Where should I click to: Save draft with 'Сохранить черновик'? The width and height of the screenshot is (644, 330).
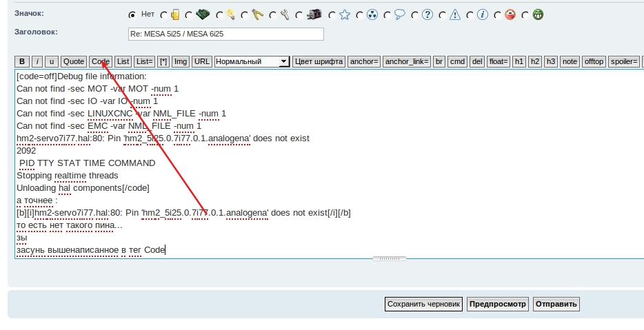(x=423, y=304)
